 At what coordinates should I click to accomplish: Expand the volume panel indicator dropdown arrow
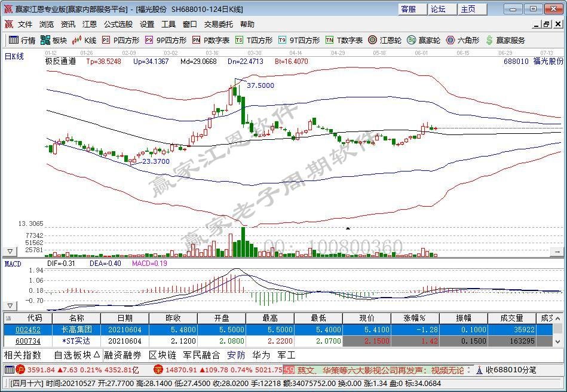click(x=10, y=252)
